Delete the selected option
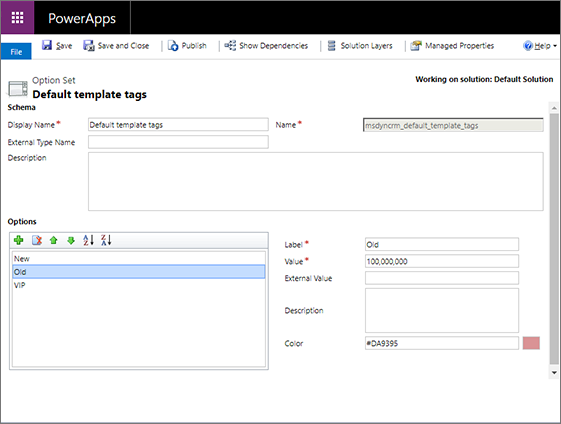This screenshot has width=561, height=424. [37, 240]
